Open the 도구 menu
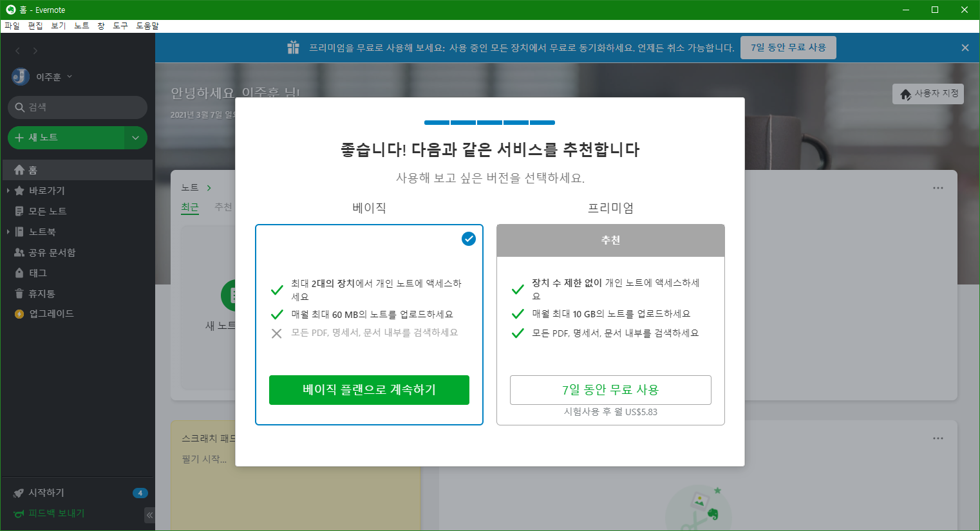This screenshot has width=980, height=531. (120, 26)
